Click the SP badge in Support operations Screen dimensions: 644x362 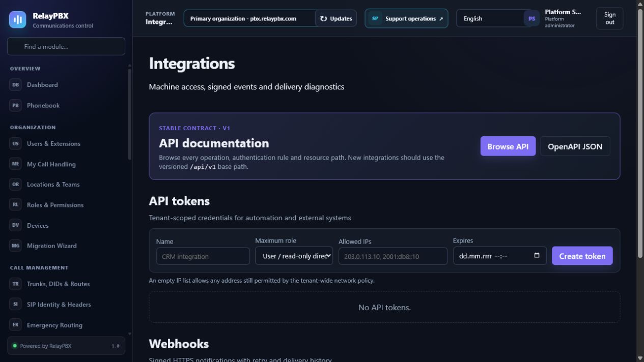coord(375,18)
